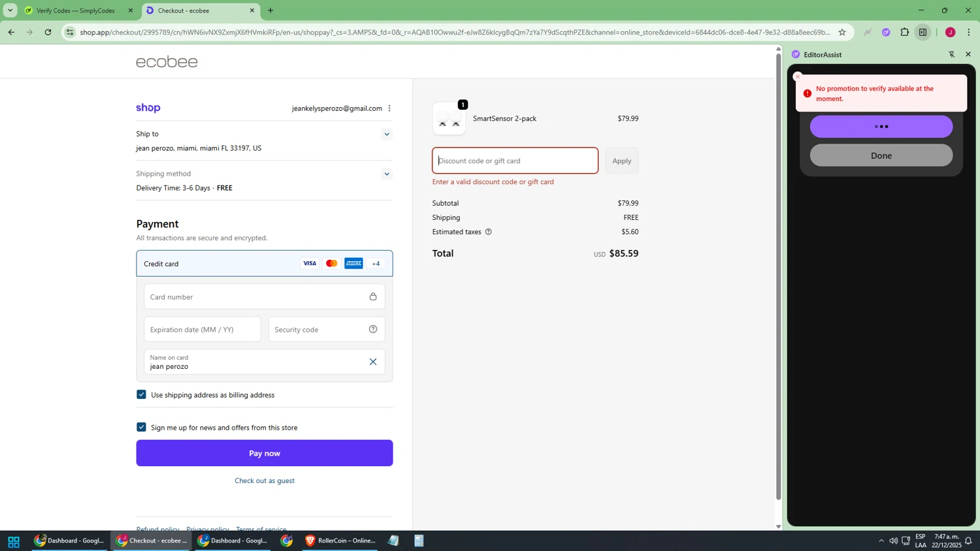Show hidden system tray icons
Viewport: 980px width, 551px height.
pyautogui.click(x=881, y=541)
